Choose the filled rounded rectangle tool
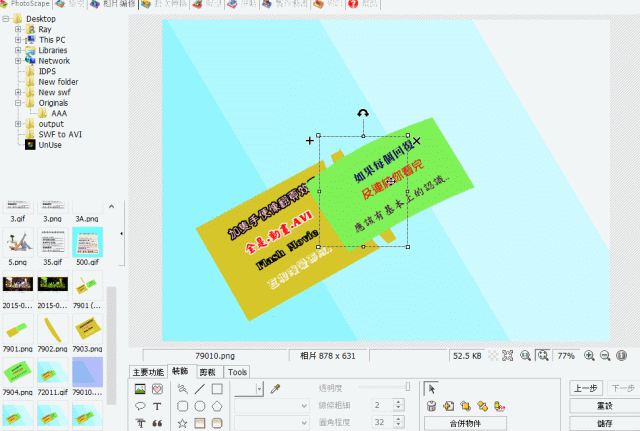This screenshot has height=431, width=640. coord(217,423)
